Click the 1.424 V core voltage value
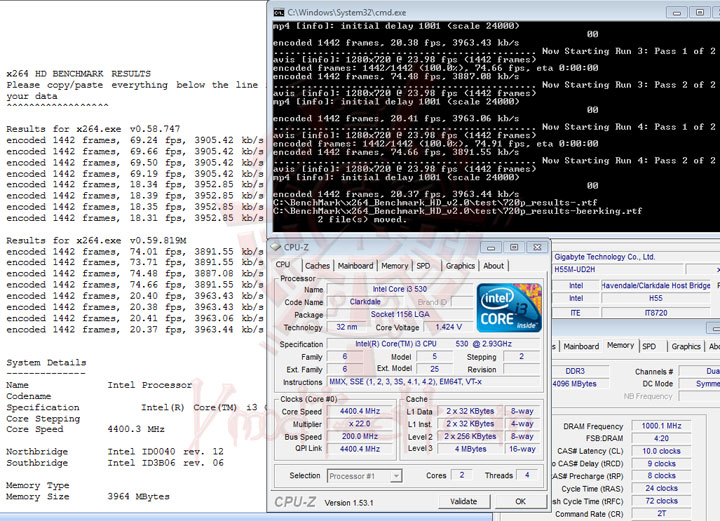The width and height of the screenshot is (720, 521). [448, 327]
